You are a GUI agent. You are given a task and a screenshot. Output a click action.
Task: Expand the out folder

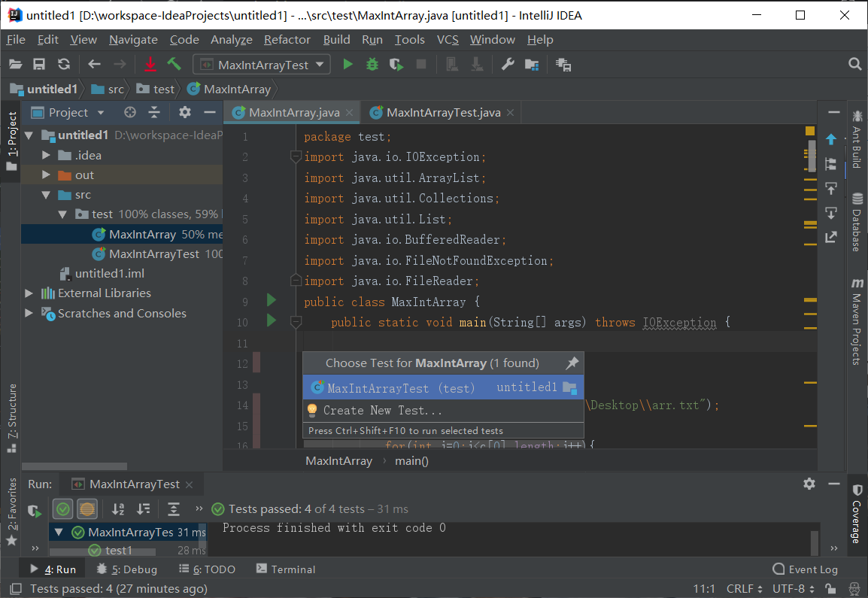tap(46, 175)
